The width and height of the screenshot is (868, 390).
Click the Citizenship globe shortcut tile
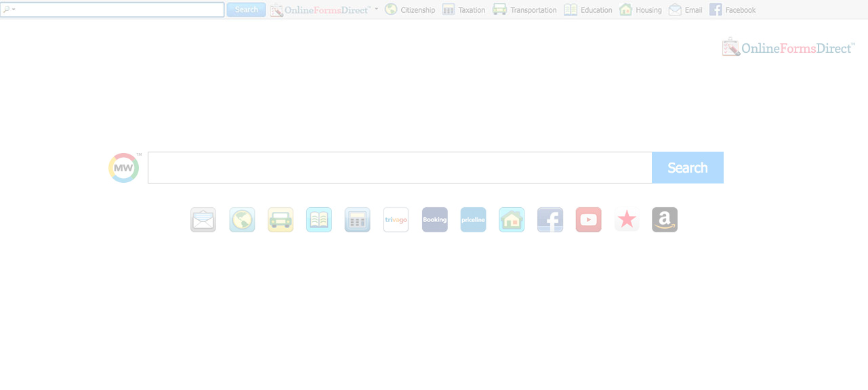[x=242, y=220]
